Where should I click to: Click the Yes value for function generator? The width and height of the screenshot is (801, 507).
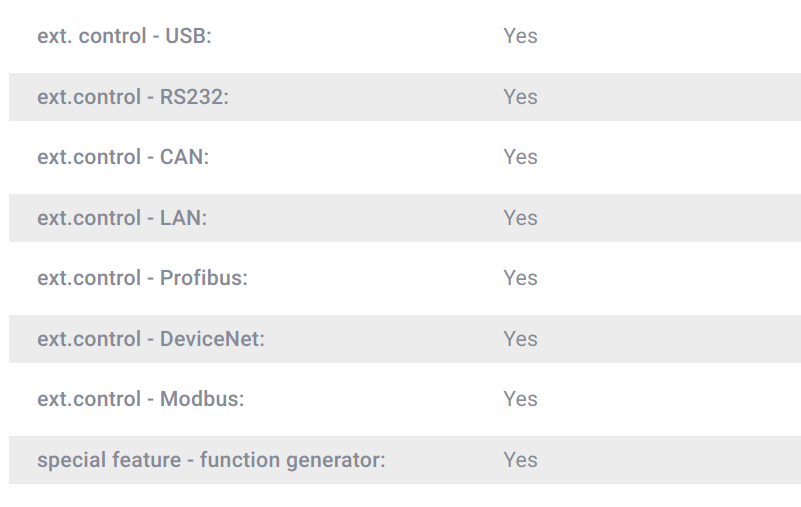(x=520, y=460)
